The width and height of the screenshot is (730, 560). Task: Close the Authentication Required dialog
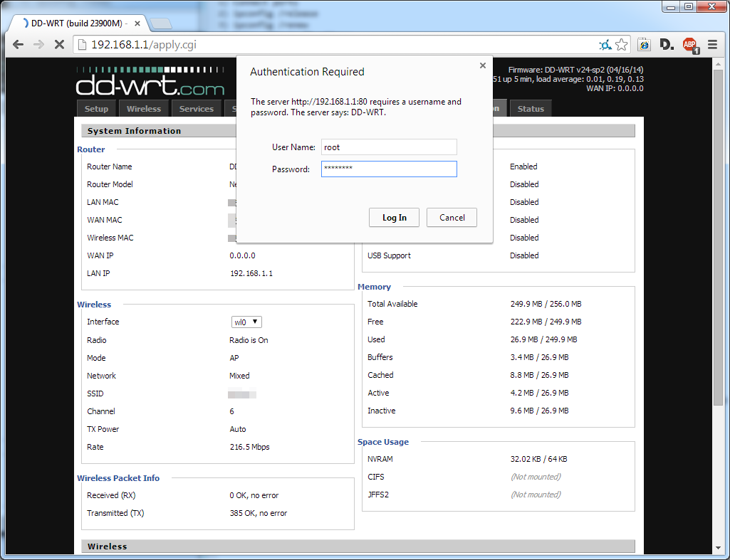tap(483, 65)
